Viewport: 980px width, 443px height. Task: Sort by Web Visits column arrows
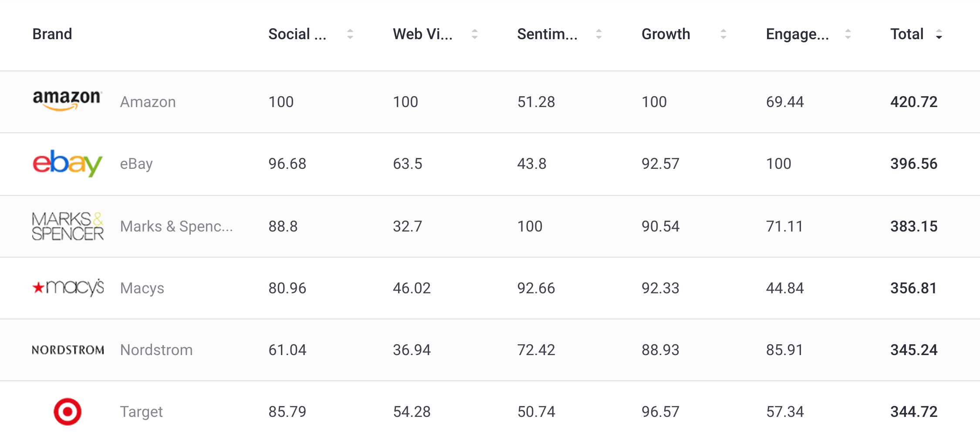(x=474, y=34)
